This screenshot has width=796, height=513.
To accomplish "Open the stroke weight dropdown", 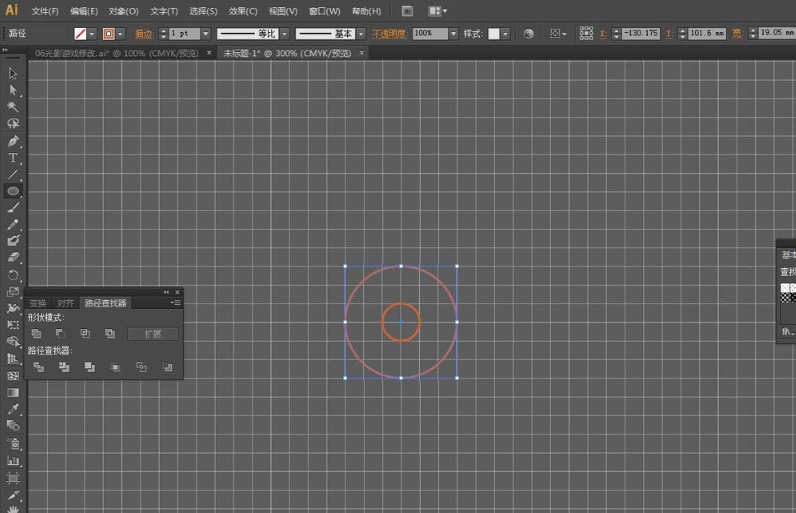I will point(206,34).
